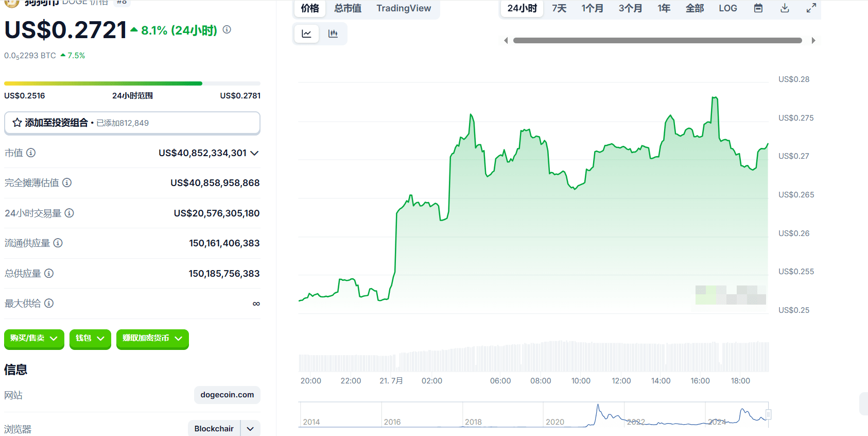The image size is (868, 436).
Task: Open 钱包 dropdown
Action: pyautogui.click(x=90, y=339)
